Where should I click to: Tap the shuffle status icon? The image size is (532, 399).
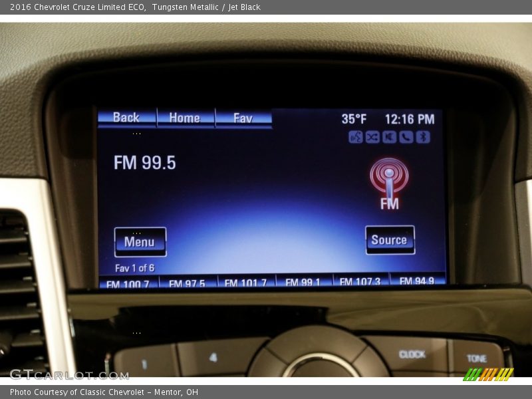coord(372,137)
